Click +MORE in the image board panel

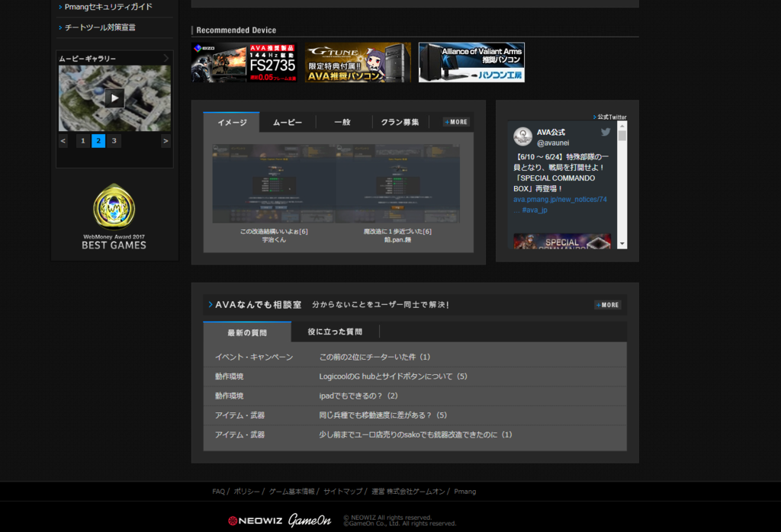pyautogui.click(x=456, y=122)
